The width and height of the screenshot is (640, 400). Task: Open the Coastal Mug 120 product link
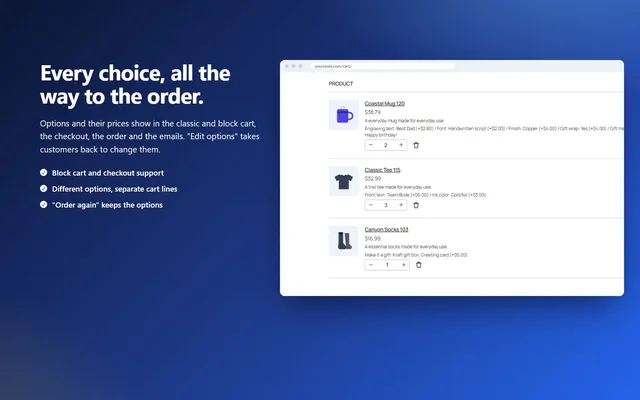tap(384, 104)
